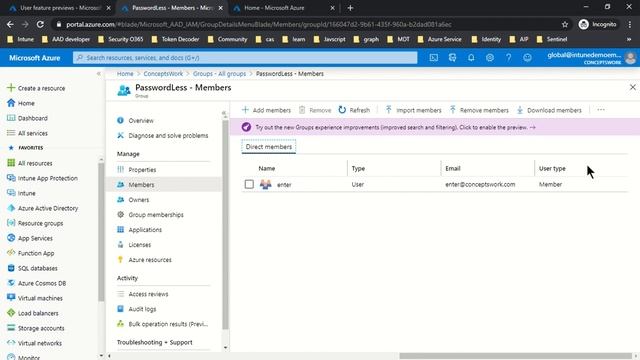Screen dimensions: 640x360
Task: Sort by the Name column header
Action: pos(267,168)
